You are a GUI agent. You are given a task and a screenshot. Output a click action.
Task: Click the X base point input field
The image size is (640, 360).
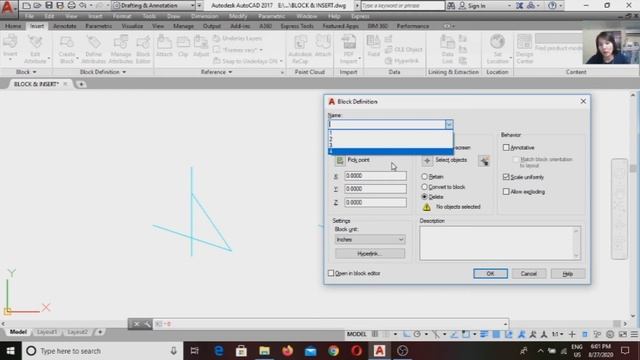tap(375, 176)
